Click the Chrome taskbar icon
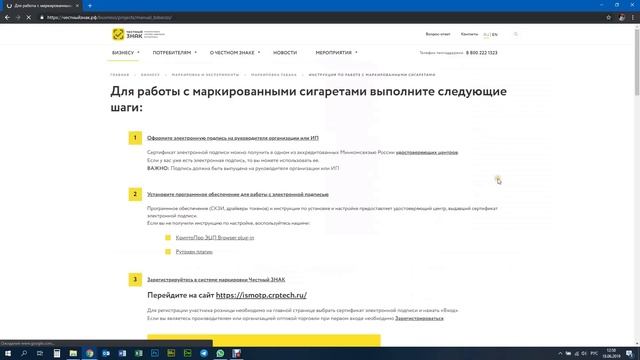This screenshot has width=640, height=360. [89, 353]
